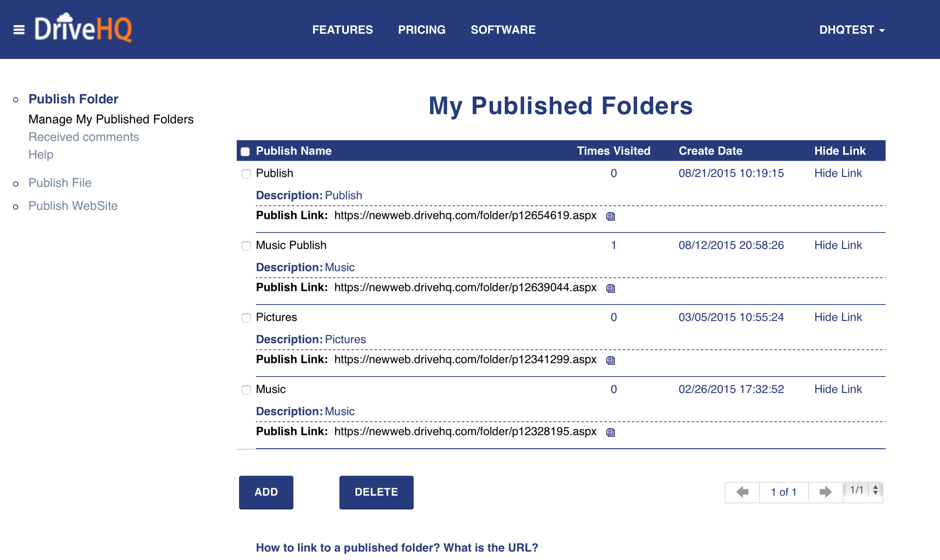940x560 pixels.
Task: Open the FEATURES menu
Action: [x=342, y=30]
